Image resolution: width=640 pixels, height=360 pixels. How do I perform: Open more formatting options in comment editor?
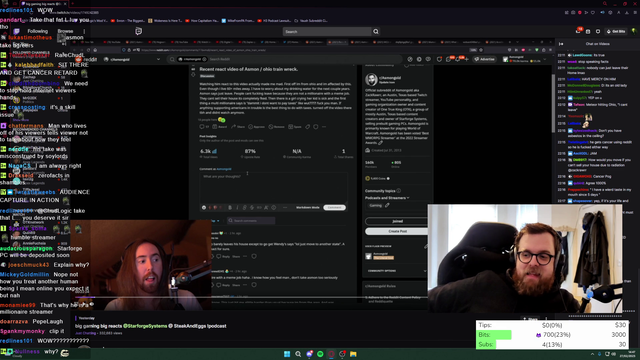pyautogui.click(x=285, y=207)
